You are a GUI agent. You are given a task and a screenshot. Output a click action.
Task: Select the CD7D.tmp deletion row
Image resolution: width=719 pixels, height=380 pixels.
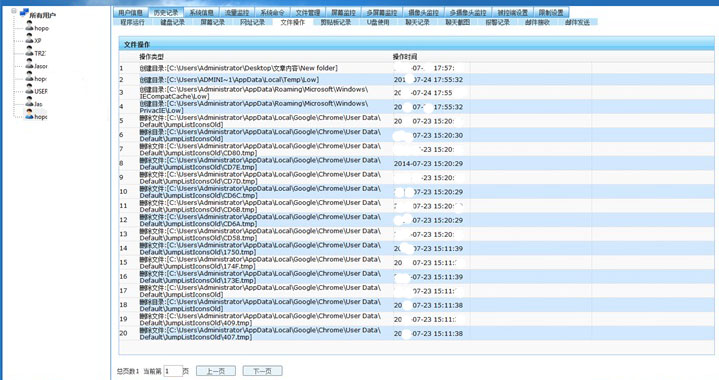click(x=416, y=178)
